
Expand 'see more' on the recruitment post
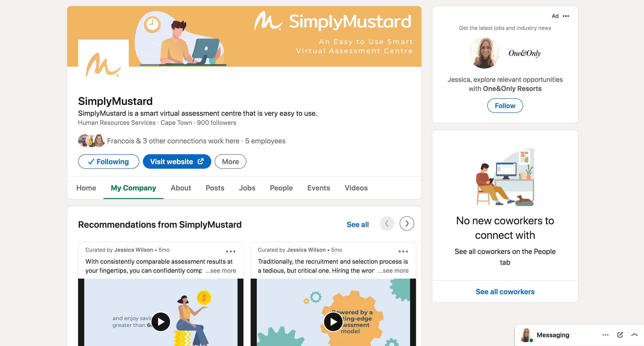click(393, 271)
